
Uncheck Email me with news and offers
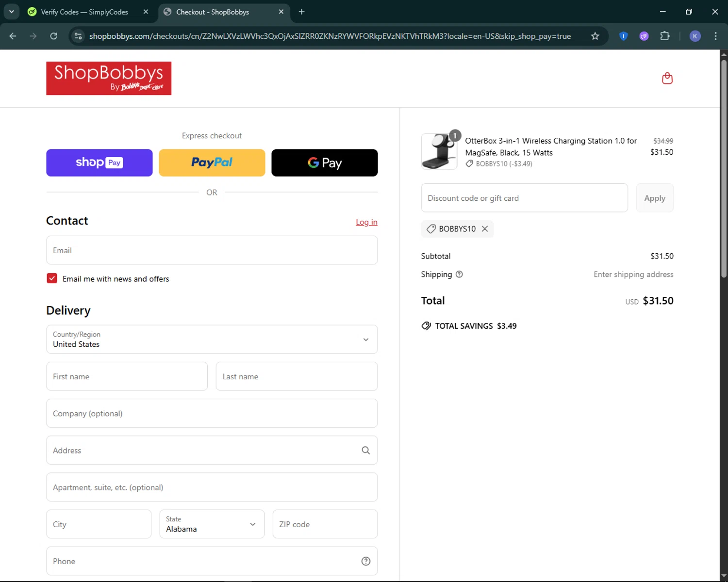(x=52, y=278)
